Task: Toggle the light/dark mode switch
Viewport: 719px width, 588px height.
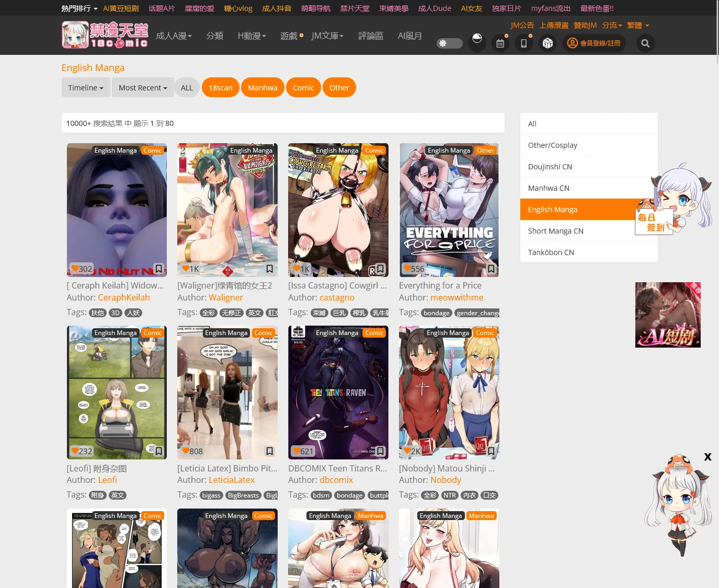Action: coord(449,43)
